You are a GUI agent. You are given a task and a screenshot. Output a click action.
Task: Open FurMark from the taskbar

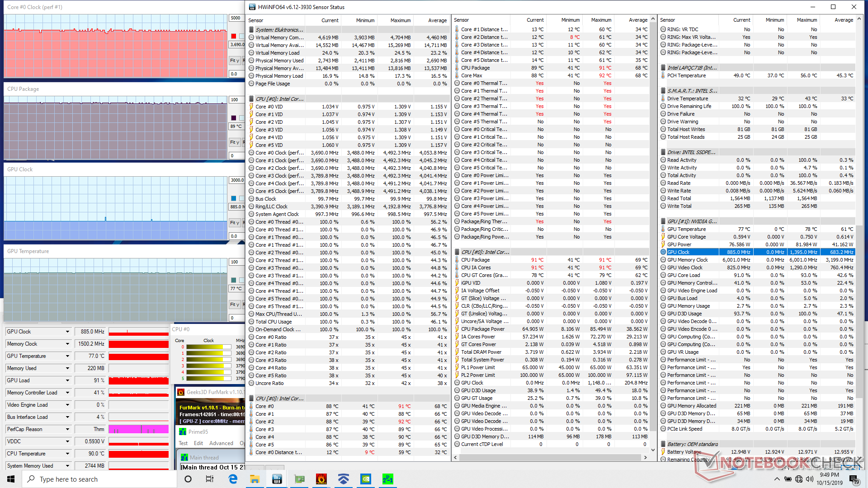pyautogui.click(x=321, y=479)
